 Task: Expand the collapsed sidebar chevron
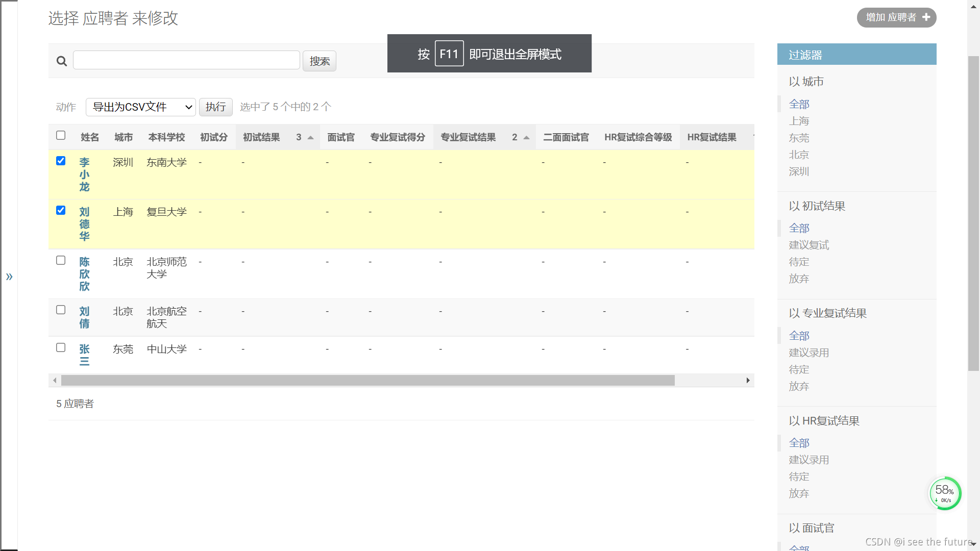point(9,277)
